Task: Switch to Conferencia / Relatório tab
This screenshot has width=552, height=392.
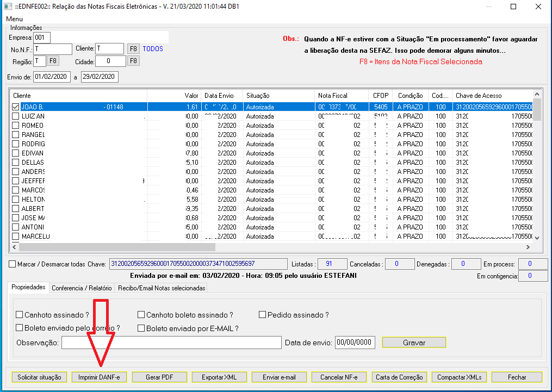Action: pos(82,288)
